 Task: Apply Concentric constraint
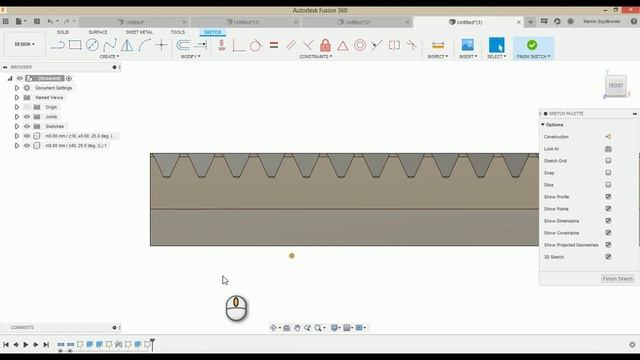click(x=360, y=45)
